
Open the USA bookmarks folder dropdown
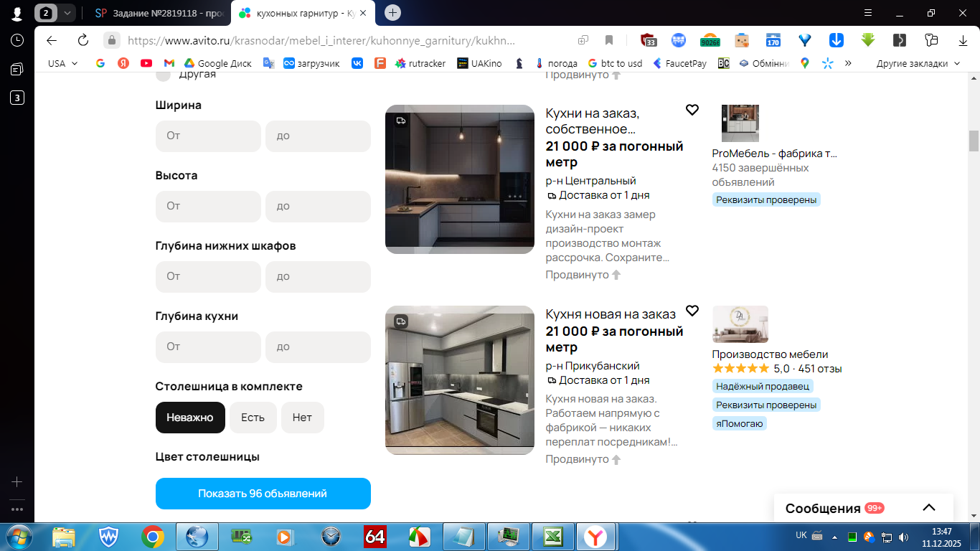63,63
